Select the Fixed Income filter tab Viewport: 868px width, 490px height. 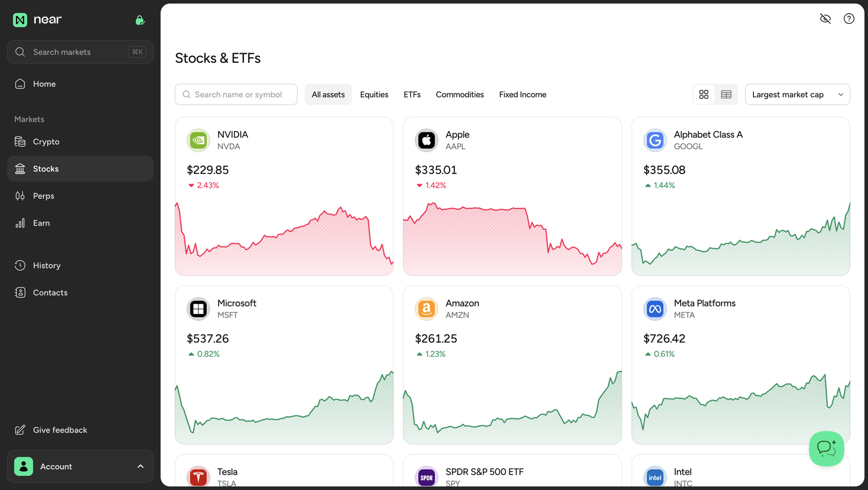(x=523, y=94)
